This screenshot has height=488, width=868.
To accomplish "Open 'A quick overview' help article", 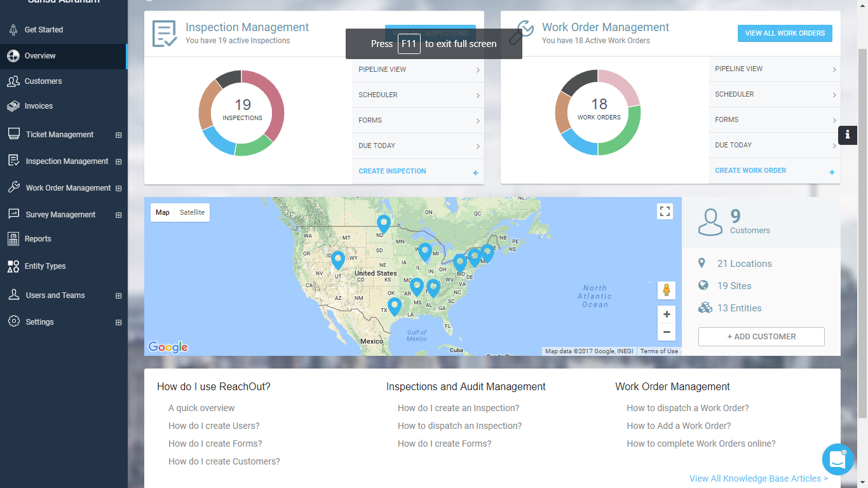I will [x=201, y=408].
